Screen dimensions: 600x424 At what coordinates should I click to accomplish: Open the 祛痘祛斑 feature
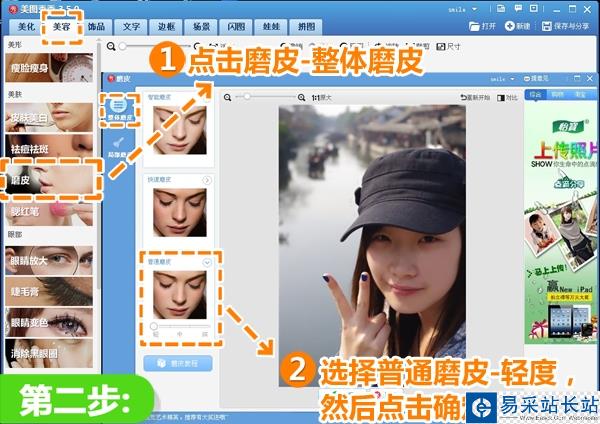[x=49, y=148]
